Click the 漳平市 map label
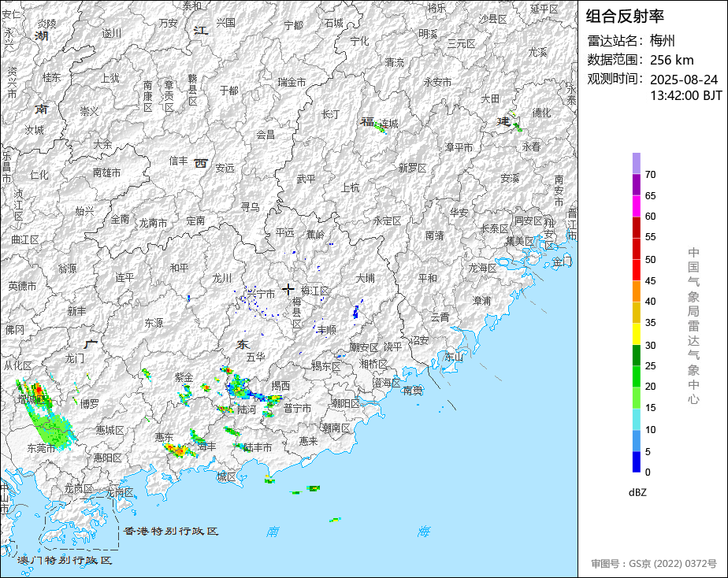This screenshot has width=728, height=578. pos(459,147)
